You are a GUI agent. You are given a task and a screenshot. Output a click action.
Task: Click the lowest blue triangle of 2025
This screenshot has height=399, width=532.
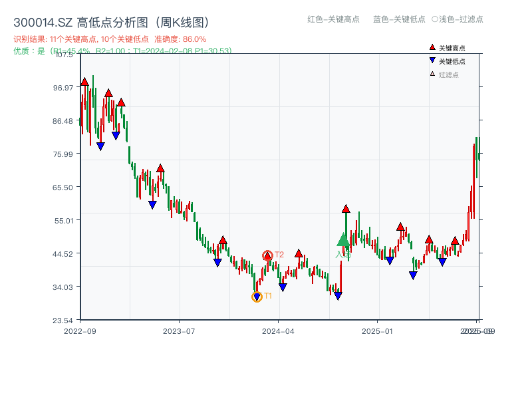point(413,275)
